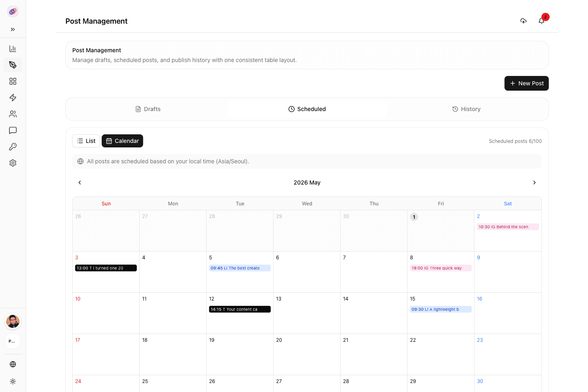Screen dimensions: 588x392
Task: Click the 'P...' workspace button in sidebar
Action: [x=13, y=341]
